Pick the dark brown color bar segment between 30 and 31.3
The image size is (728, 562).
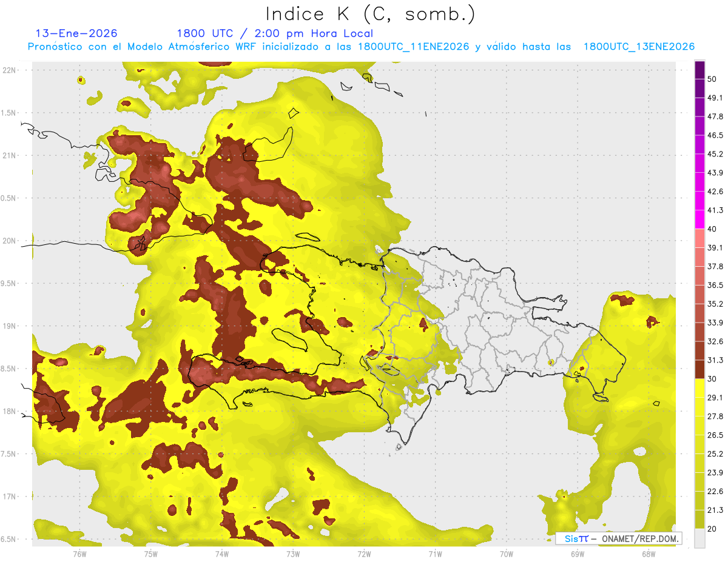pos(699,369)
